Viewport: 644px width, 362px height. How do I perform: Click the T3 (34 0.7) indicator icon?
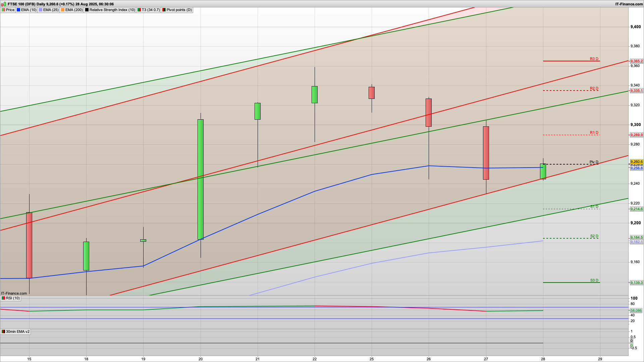tap(139, 10)
